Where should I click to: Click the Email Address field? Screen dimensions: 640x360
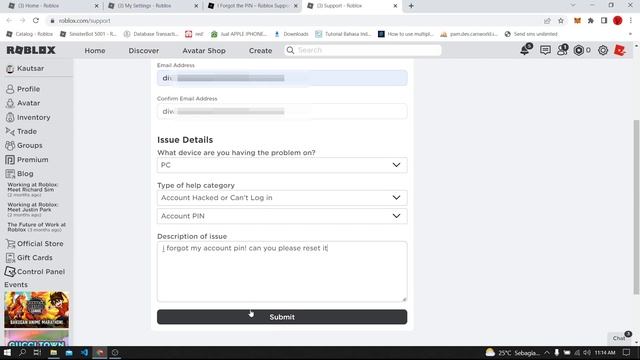pos(282,78)
